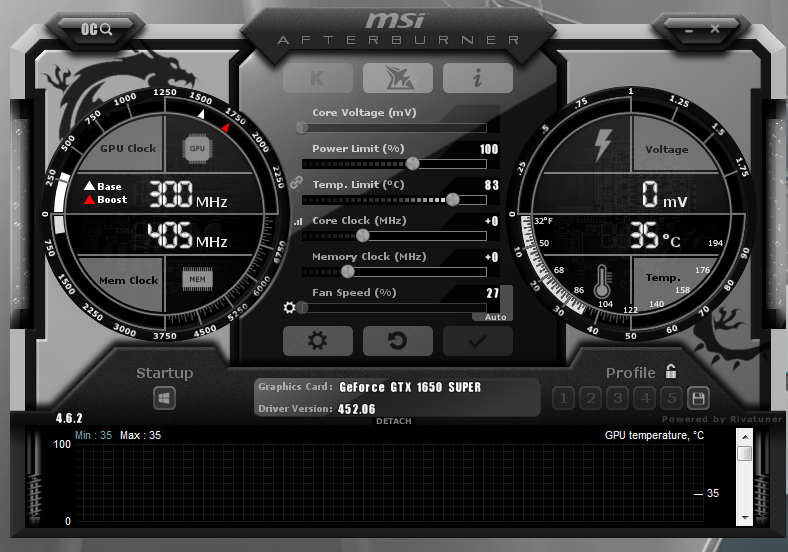The image size is (788, 552).
Task: Click the Core Voltage slider handle
Action: coord(302,128)
